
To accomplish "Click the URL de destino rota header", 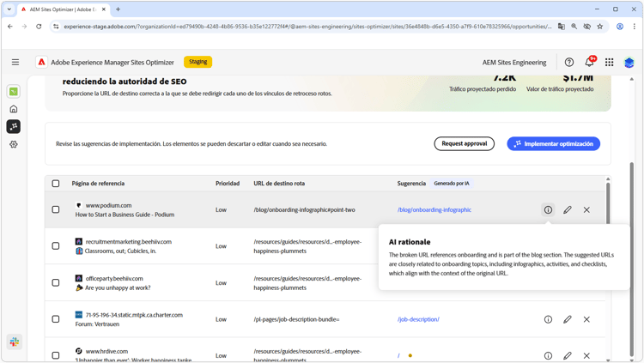I will click(279, 184).
